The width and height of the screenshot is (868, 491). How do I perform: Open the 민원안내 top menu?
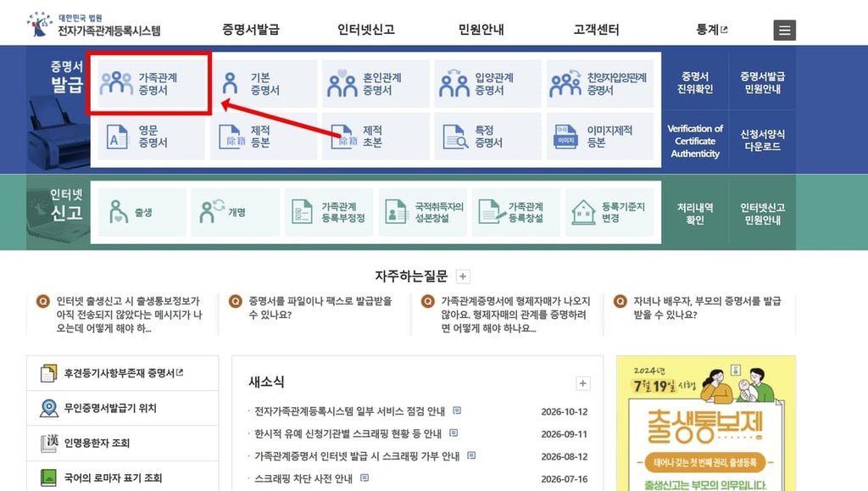[x=481, y=30]
